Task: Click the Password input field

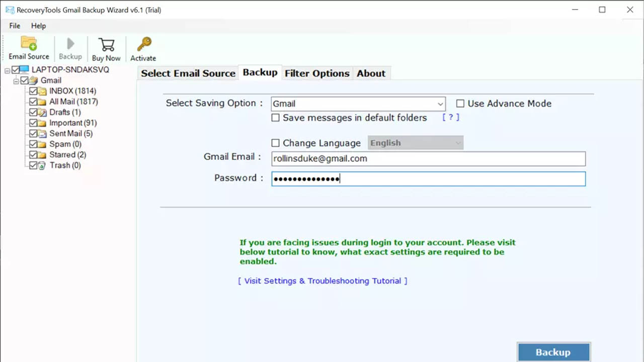Action: [428, 178]
